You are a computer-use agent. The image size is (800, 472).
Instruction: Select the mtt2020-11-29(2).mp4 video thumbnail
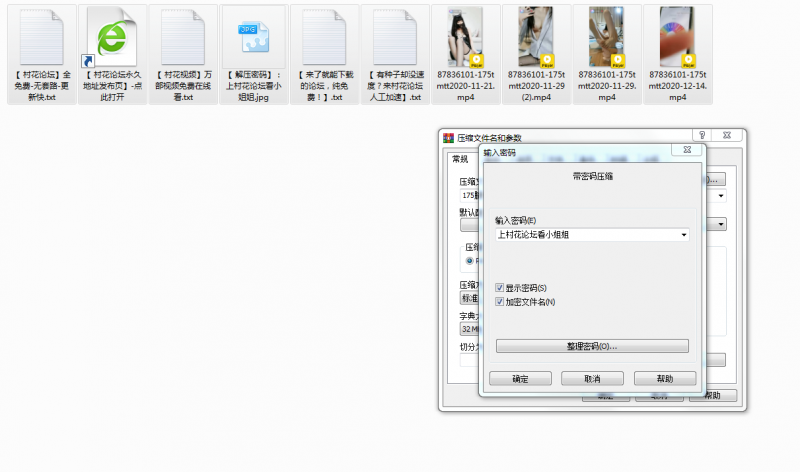coord(536,37)
